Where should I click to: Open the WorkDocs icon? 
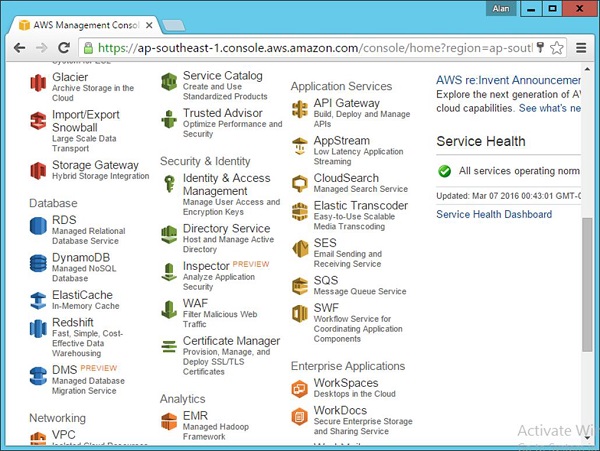point(300,416)
